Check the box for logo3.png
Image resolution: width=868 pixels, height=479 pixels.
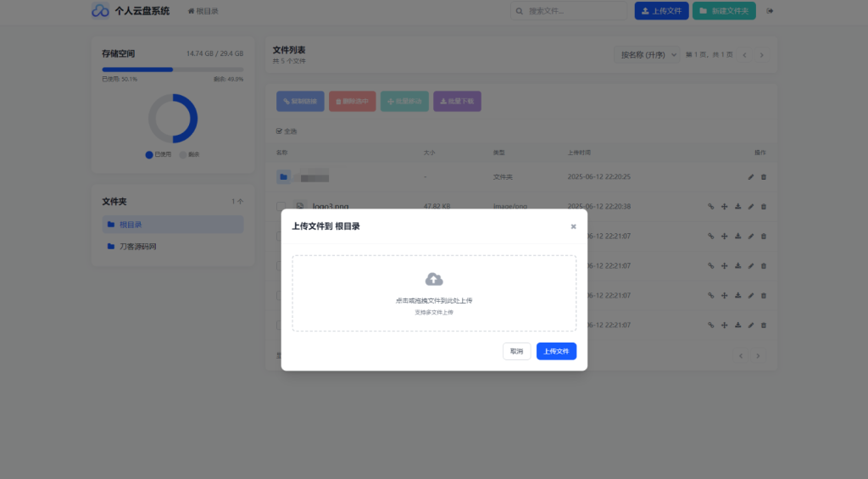tap(281, 206)
